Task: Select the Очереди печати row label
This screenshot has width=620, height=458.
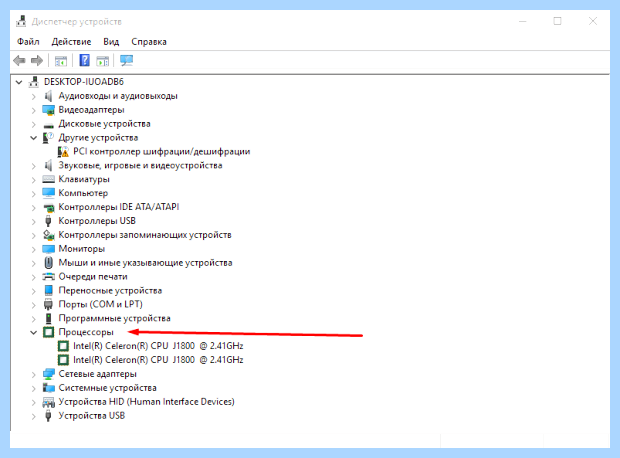Action: point(93,277)
